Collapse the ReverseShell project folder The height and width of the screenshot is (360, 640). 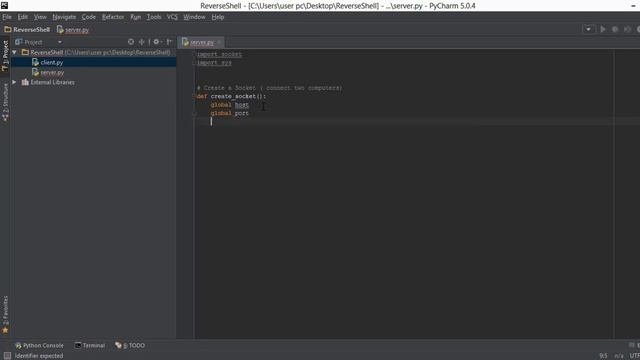tap(14, 53)
